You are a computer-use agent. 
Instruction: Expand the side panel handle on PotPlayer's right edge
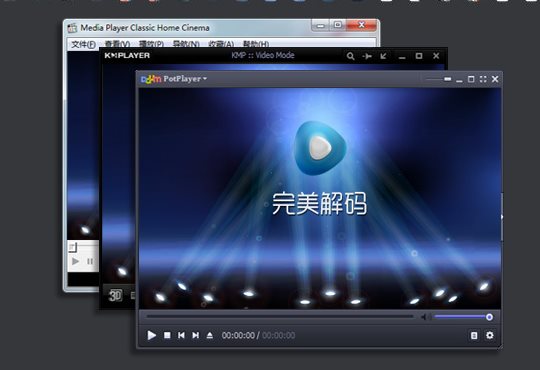(502, 217)
